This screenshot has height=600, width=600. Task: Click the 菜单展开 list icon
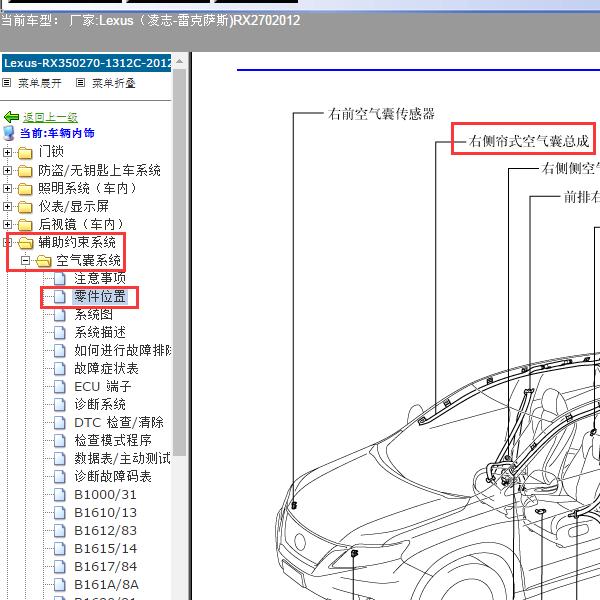[7, 83]
